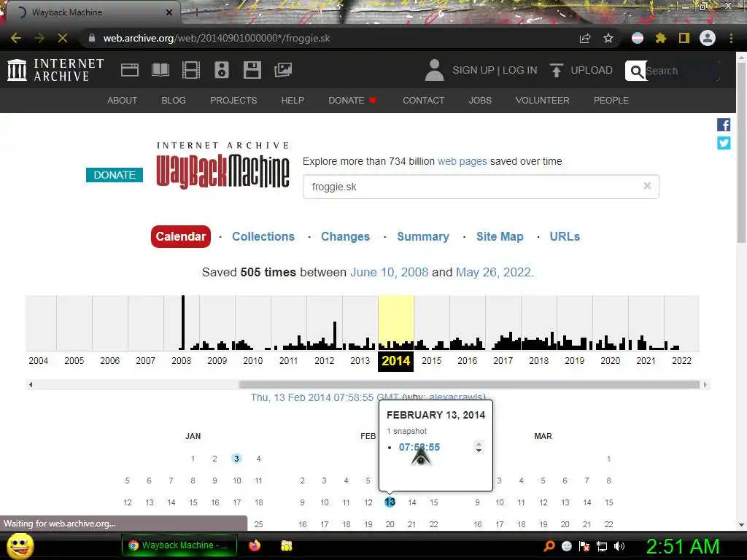Open Chrome profile avatar
The width and height of the screenshot is (747, 560).
click(708, 38)
